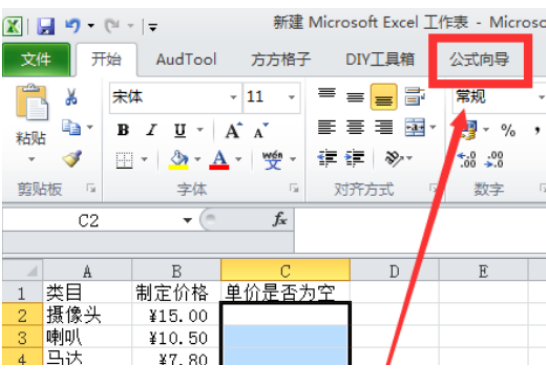Select all cells with corner button
Viewport: 546px width, 377px height.
[x=23, y=270]
